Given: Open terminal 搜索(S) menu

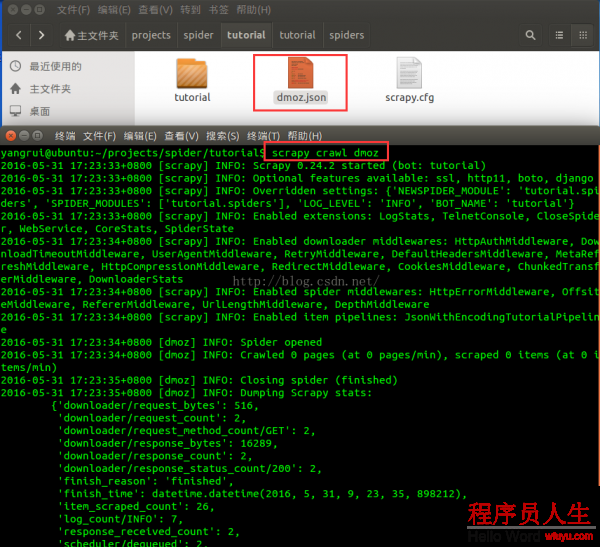Looking at the screenshot, I should point(223,136).
